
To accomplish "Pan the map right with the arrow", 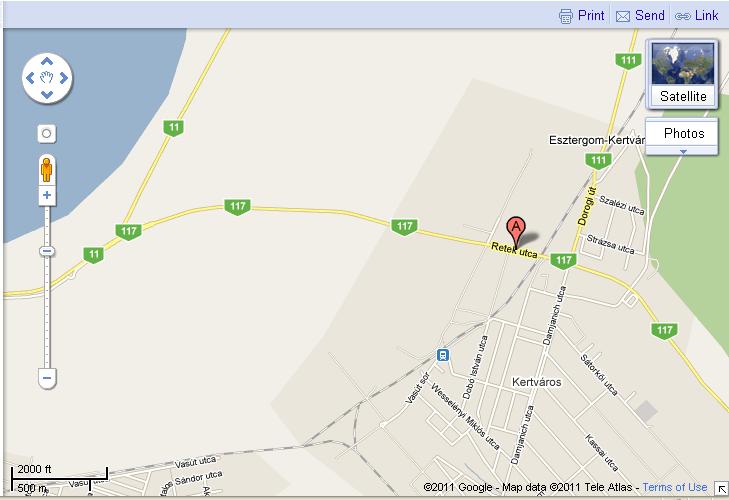I will [64, 78].
